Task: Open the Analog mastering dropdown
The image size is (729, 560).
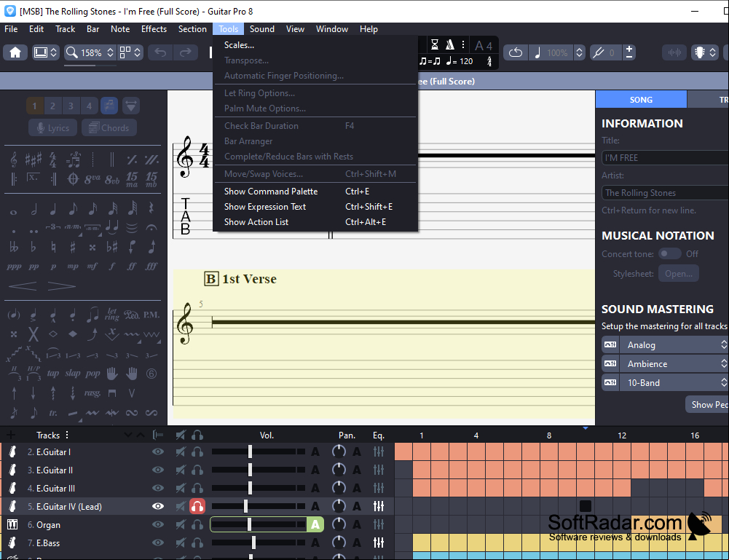Action: coord(673,345)
